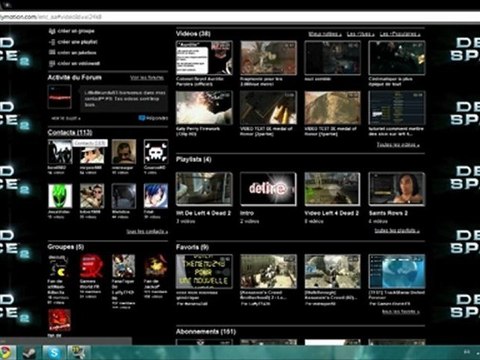Click the 'Mt De Left 4 Dead 2' title

[203, 213]
